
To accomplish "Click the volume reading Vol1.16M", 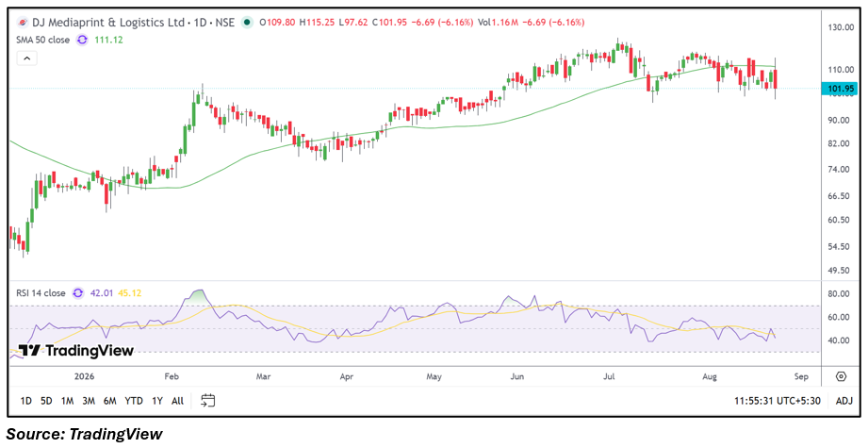I will [497, 23].
